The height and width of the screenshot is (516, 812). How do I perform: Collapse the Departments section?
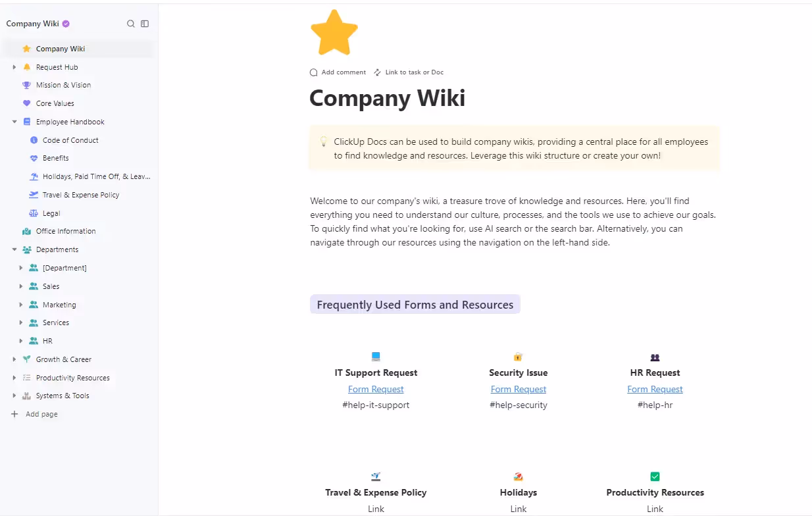coord(14,249)
